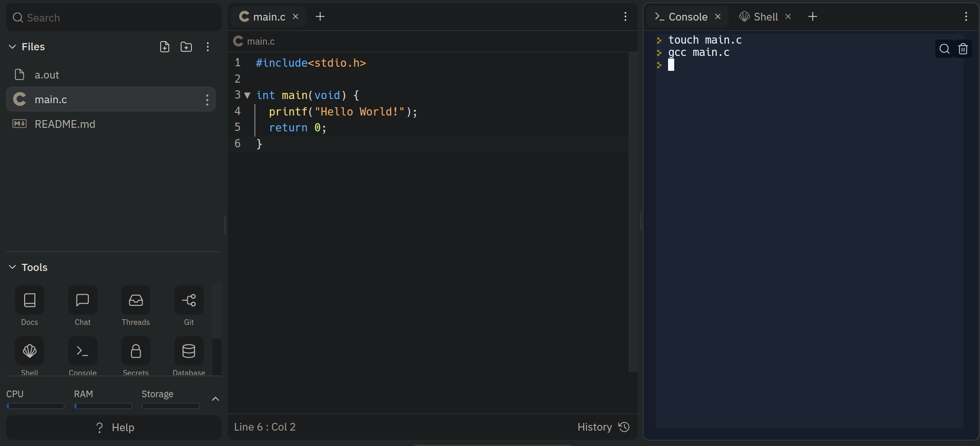Open the Secrets tool
The image size is (980, 446).
click(x=135, y=351)
